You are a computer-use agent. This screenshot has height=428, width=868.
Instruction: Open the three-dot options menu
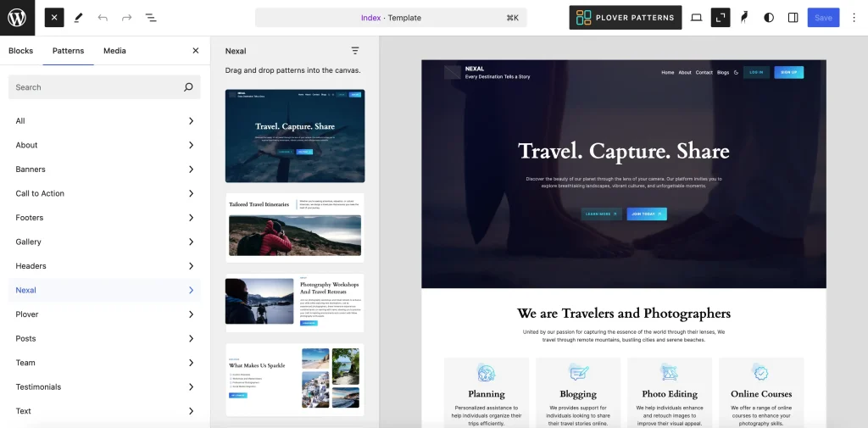point(853,17)
